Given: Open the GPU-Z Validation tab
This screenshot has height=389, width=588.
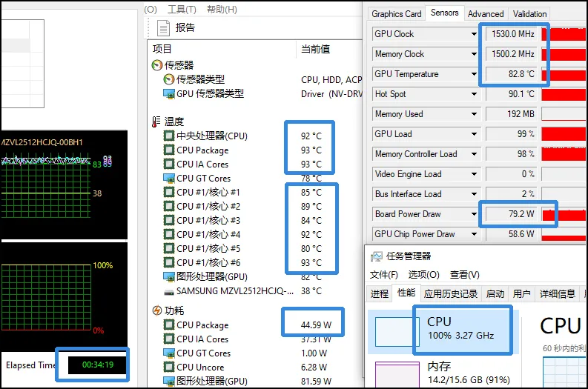Looking at the screenshot, I should [529, 14].
